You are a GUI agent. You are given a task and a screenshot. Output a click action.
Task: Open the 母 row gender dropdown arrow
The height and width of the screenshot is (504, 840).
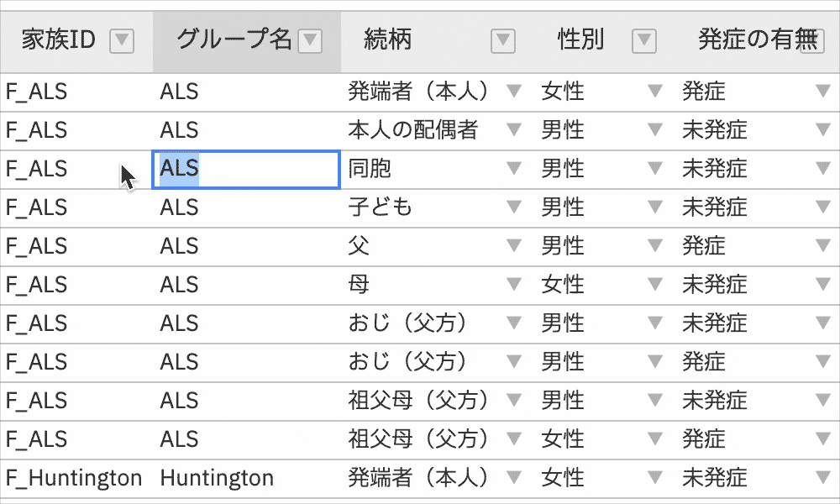655,284
